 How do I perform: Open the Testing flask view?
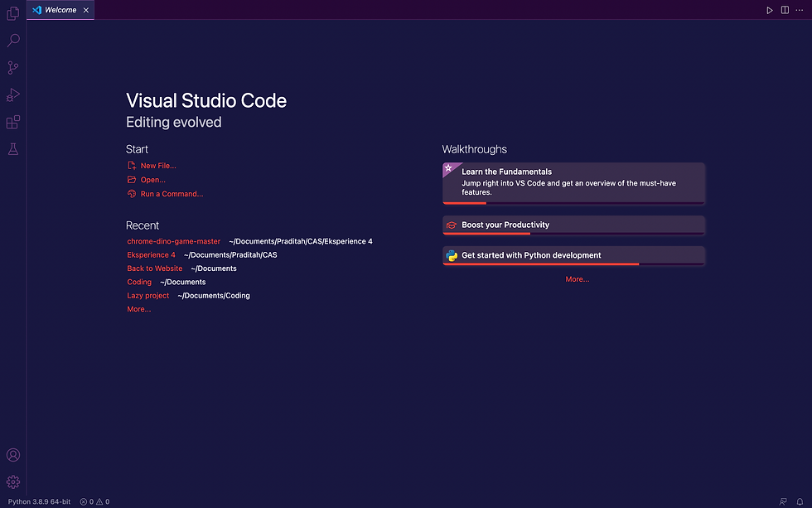pyautogui.click(x=13, y=149)
